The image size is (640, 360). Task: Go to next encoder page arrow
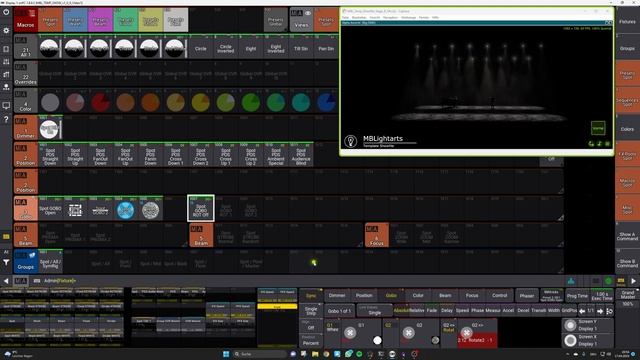[x=600, y=311]
